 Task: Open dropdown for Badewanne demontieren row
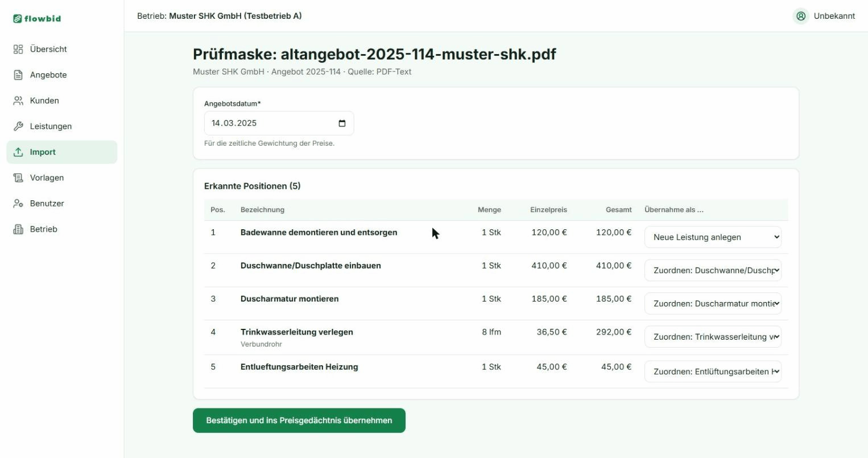[713, 237]
